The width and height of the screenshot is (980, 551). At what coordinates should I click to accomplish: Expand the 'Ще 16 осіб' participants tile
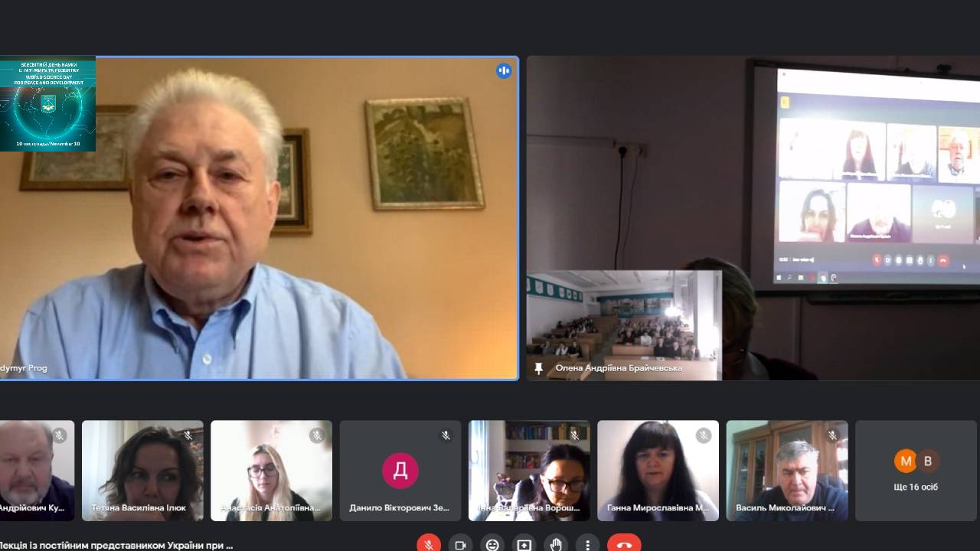pos(916,471)
